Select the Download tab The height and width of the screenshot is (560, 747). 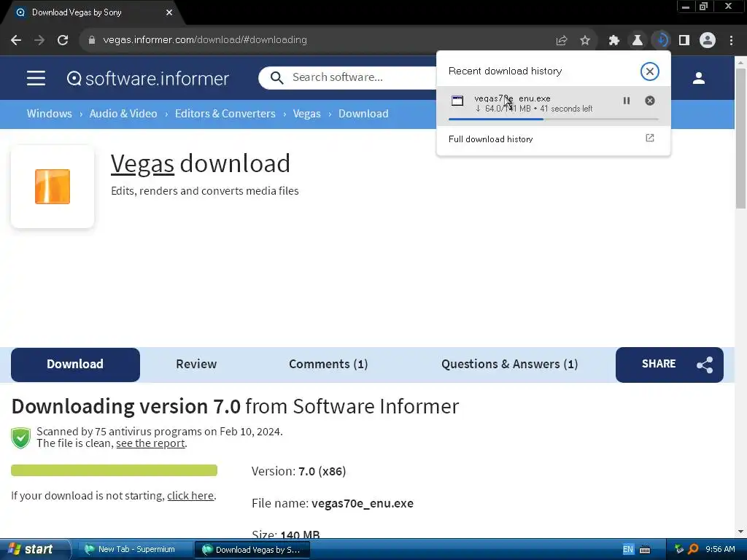tap(75, 365)
